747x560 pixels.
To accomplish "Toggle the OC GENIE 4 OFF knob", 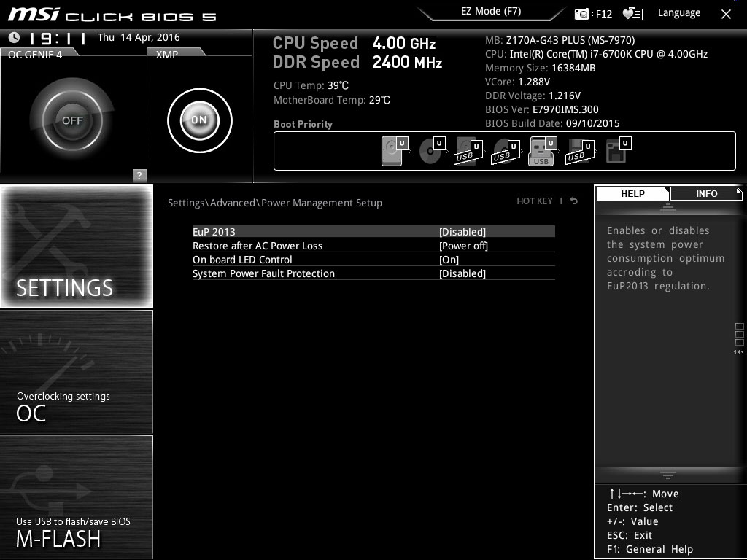I will pos(72,120).
